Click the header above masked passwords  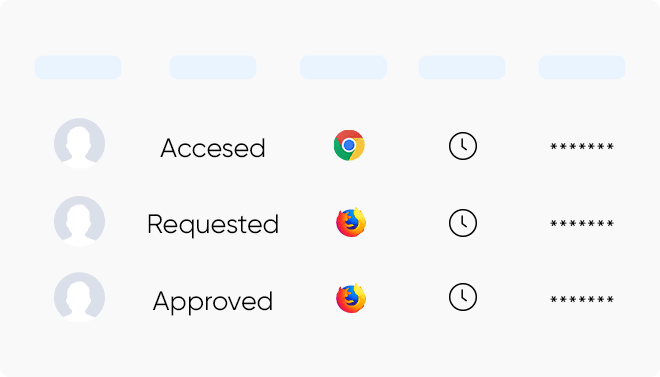pos(582,67)
